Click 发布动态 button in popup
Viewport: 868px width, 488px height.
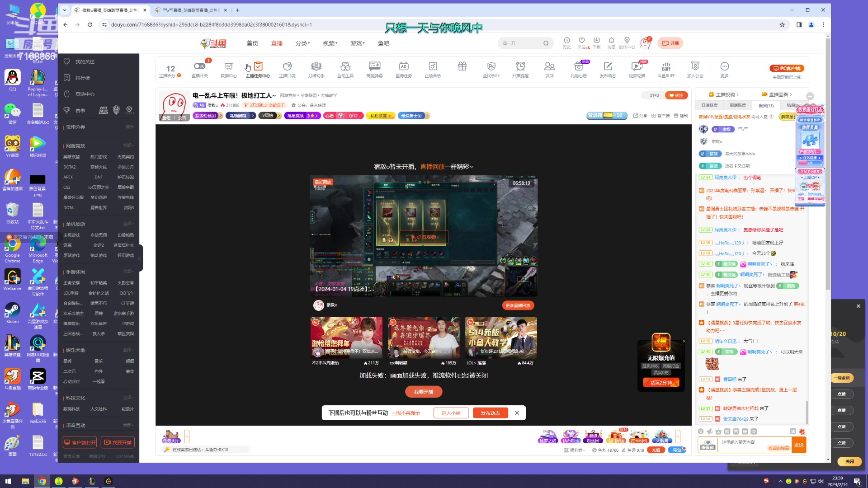(490, 413)
